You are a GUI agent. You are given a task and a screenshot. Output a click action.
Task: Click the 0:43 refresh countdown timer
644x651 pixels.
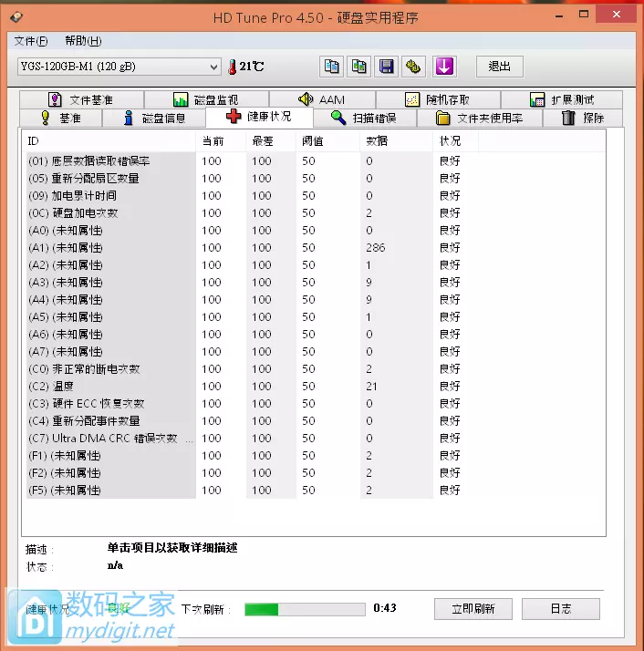tap(385, 608)
